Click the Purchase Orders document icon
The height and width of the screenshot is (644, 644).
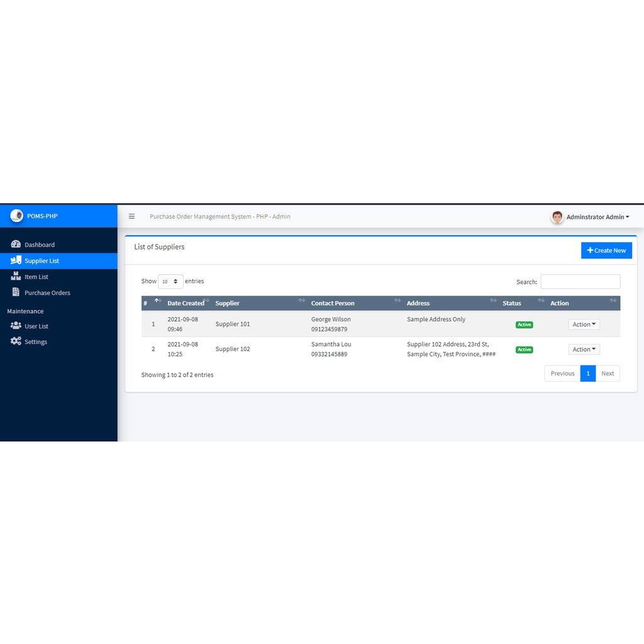pos(16,292)
